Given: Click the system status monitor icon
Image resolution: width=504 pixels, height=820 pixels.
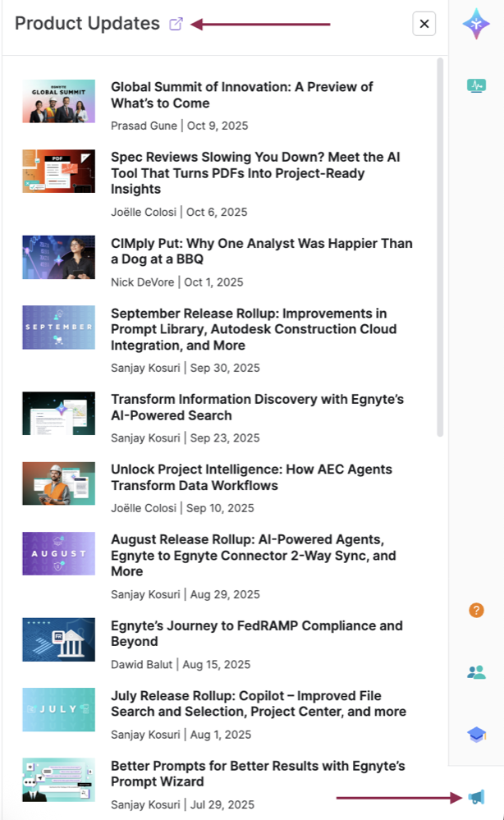Looking at the screenshot, I should [476, 85].
